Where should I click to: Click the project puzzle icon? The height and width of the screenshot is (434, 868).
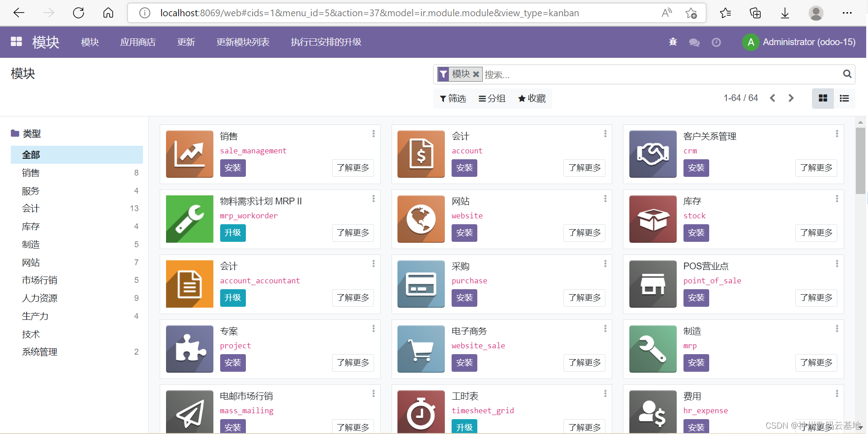189,349
